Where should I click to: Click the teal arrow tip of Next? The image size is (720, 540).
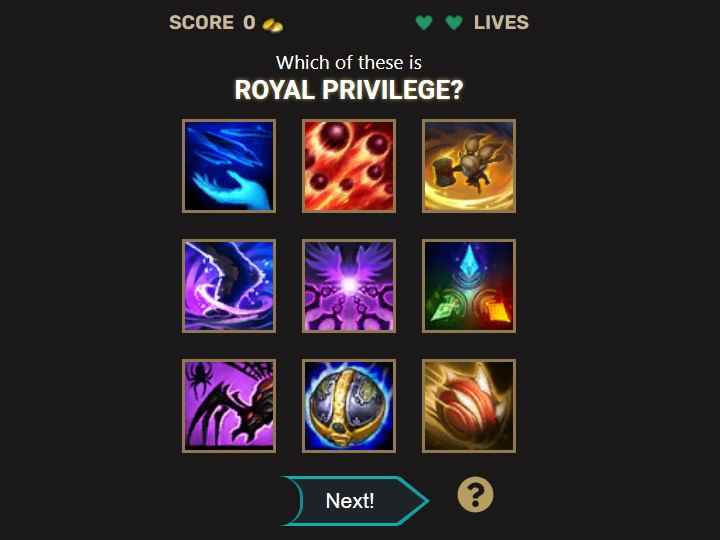tap(416, 501)
